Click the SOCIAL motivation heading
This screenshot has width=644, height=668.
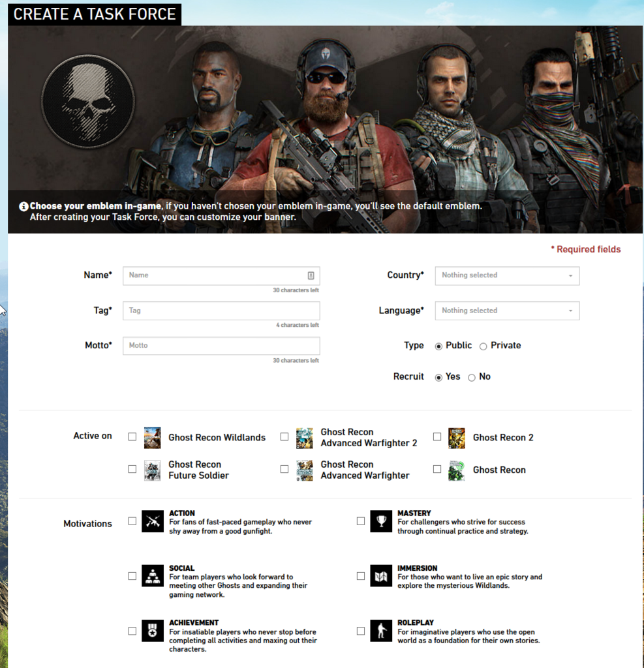coord(181,568)
